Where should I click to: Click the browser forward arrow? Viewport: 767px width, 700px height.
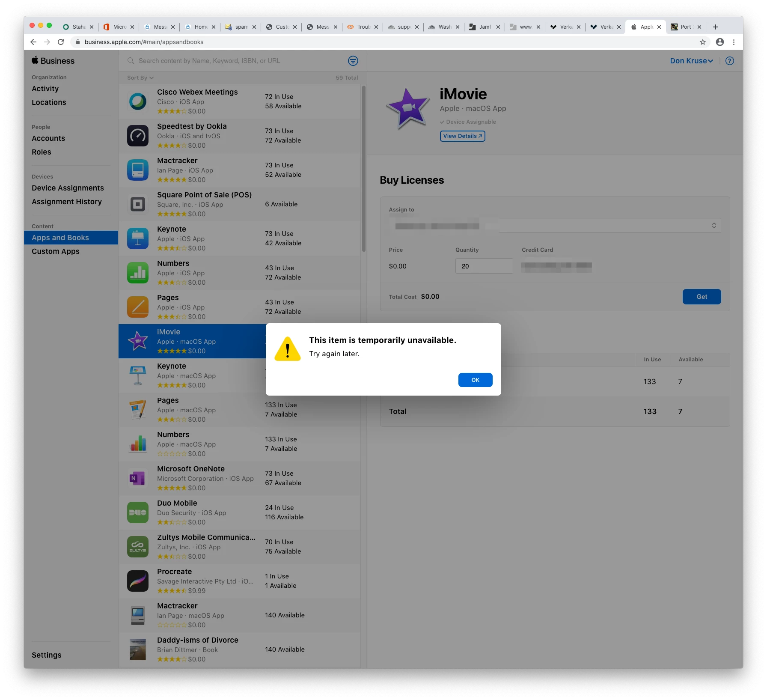(x=47, y=42)
